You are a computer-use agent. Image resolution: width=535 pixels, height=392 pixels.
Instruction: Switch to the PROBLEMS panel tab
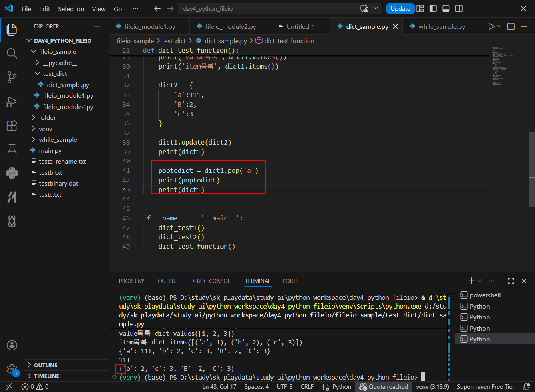pos(132,281)
